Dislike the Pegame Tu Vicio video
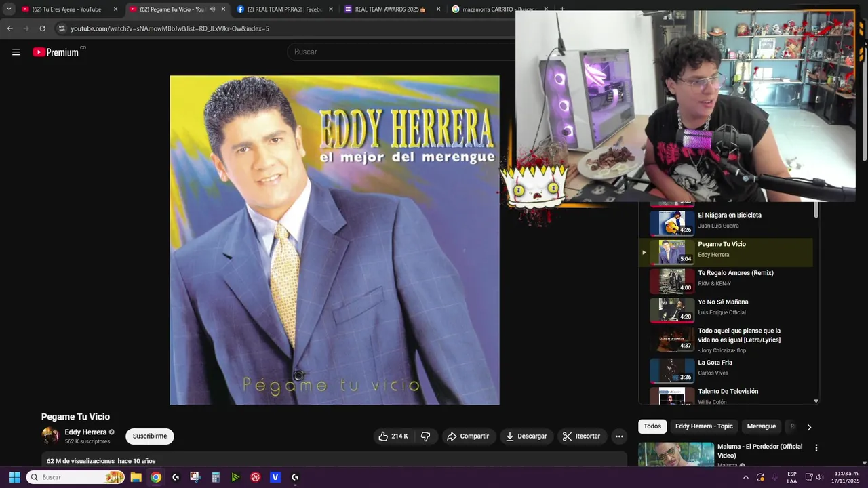Viewport: 868px width, 488px height. pos(426,436)
